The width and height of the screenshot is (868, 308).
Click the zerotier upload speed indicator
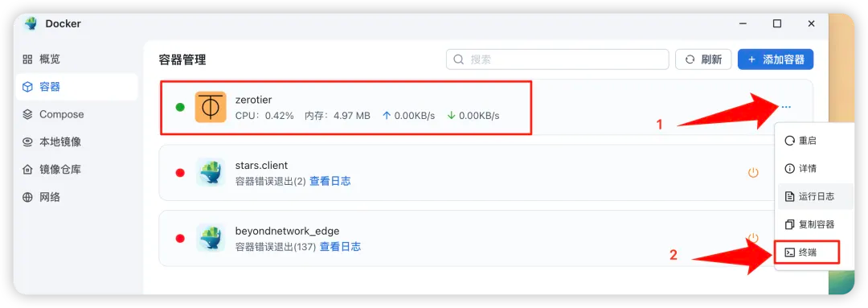point(408,116)
